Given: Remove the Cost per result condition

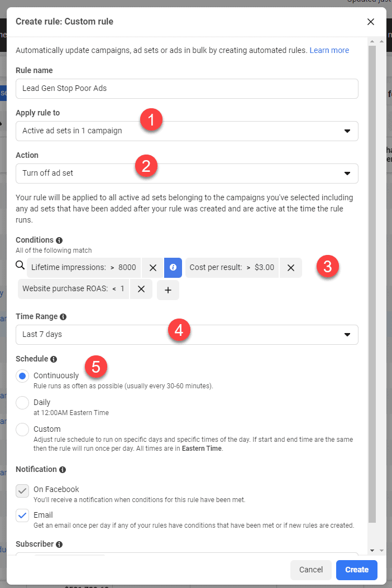Looking at the screenshot, I should [x=290, y=268].
